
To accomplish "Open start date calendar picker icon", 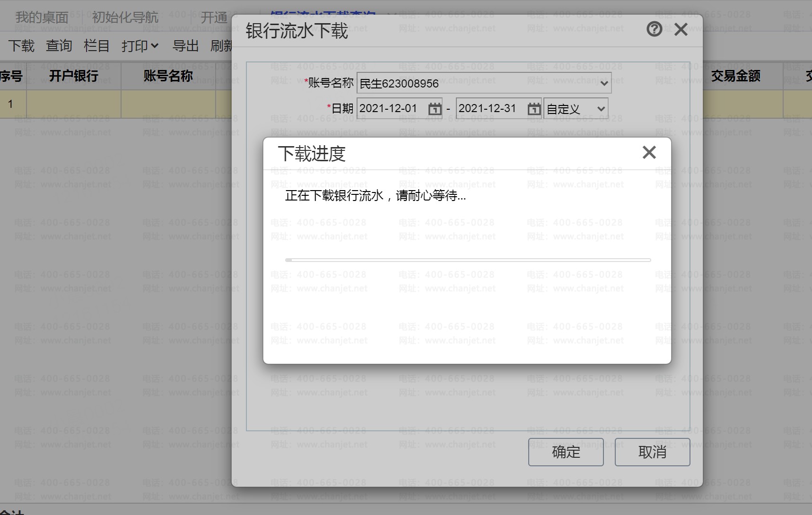I will click(x=435, y=109).
